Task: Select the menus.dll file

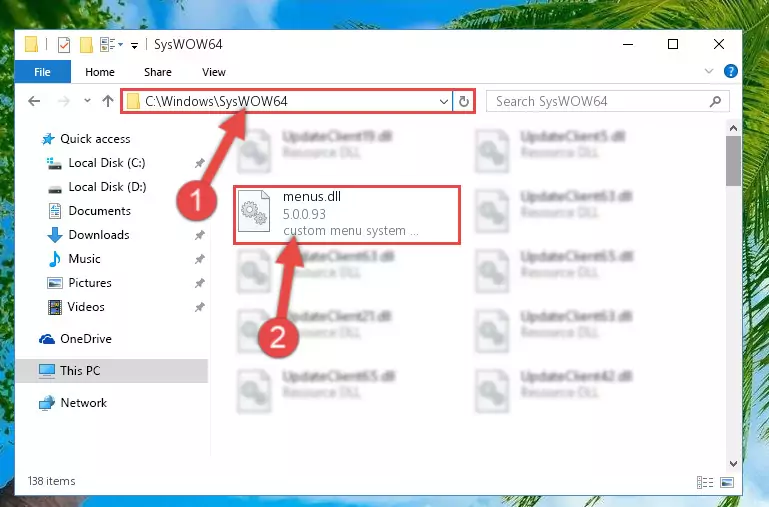Action: pos(347,214)
